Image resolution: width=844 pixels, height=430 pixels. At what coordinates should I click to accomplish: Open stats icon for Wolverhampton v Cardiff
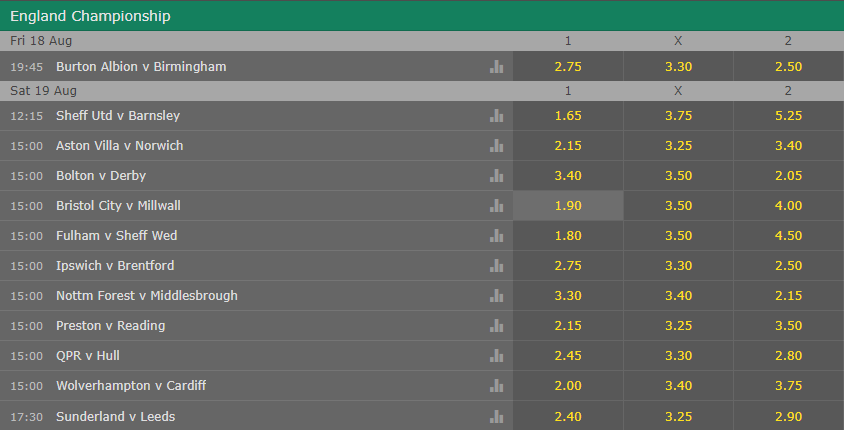click(x=496, y=386)
